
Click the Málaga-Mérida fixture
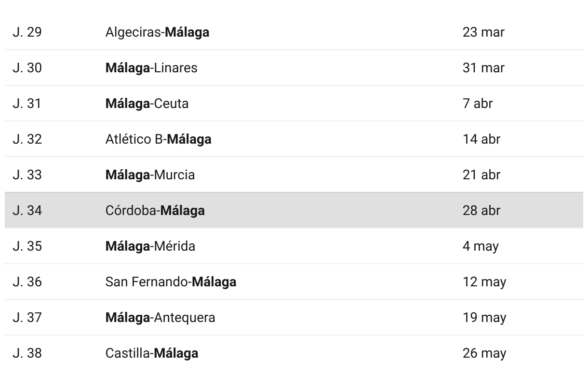click(x=150, y=246)
